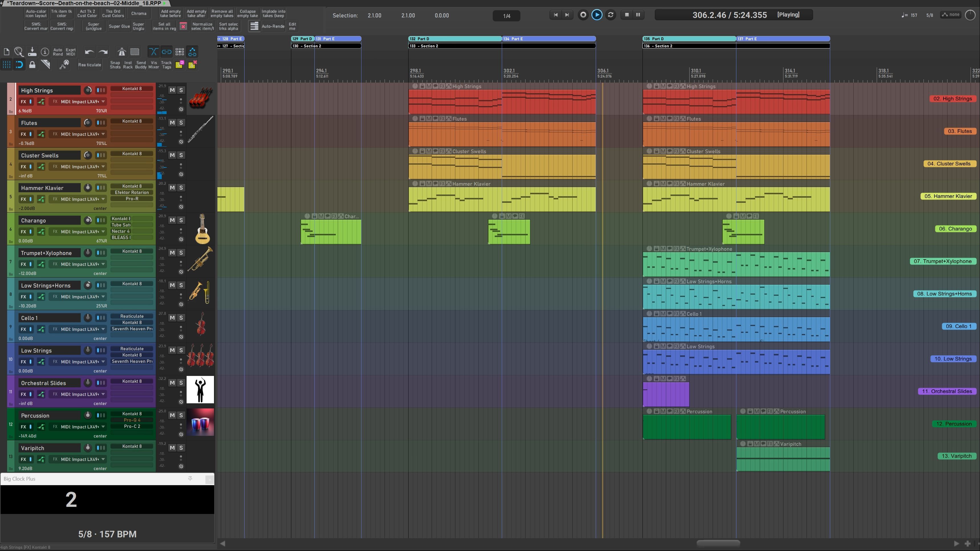Open the 1/4 grid division selector
This screenshot has width=980, height=551.
(x=506, y=16)
